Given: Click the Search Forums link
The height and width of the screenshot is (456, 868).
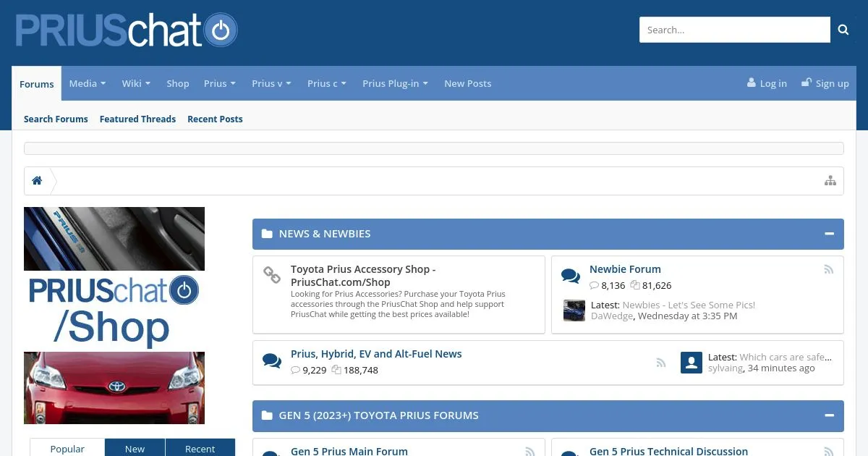Looking at the screenshot, I should click(56, 119).
